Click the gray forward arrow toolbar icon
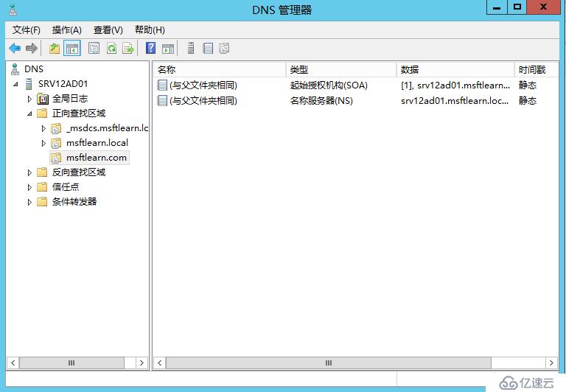Screen dimensions: 566x392 (x=32, y=48)
